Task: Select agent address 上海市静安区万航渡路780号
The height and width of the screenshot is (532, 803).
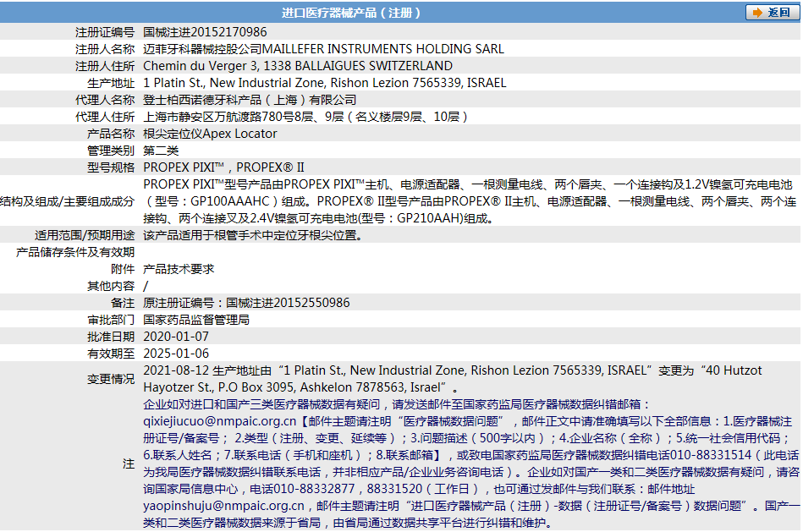Action: [218, 116]
